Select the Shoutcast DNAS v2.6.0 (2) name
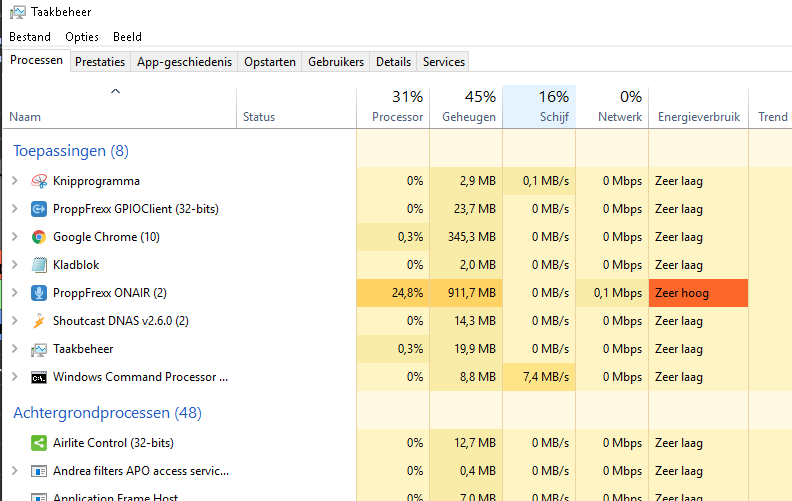 [x=121, y=321]
